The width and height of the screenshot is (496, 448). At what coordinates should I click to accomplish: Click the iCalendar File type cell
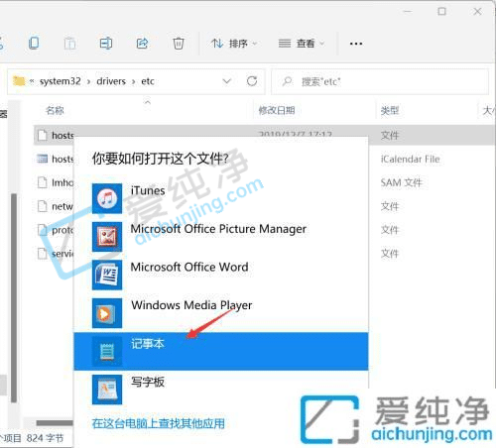(410, 159)
